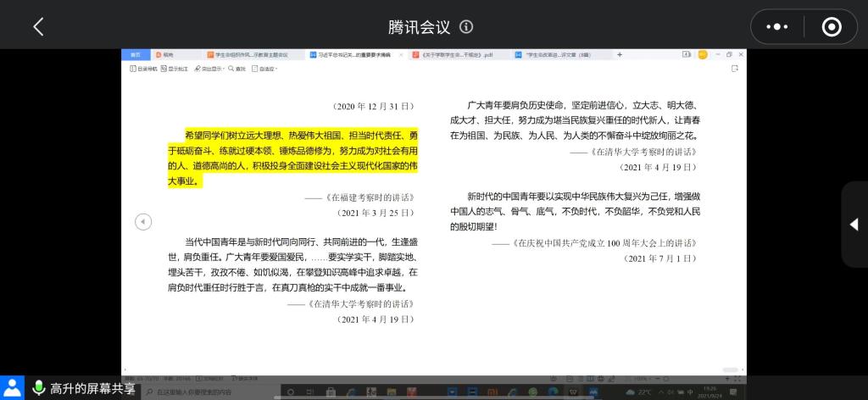
Task: Click the fullscreen icon at toolbar right end
Action: pyautogui.click(x=734, y=68)
